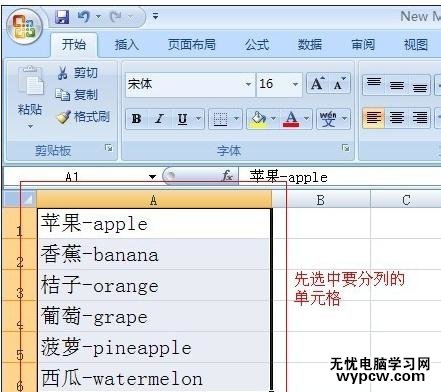
Task: Go to the 审阅 tab
Action: [363, 45]
